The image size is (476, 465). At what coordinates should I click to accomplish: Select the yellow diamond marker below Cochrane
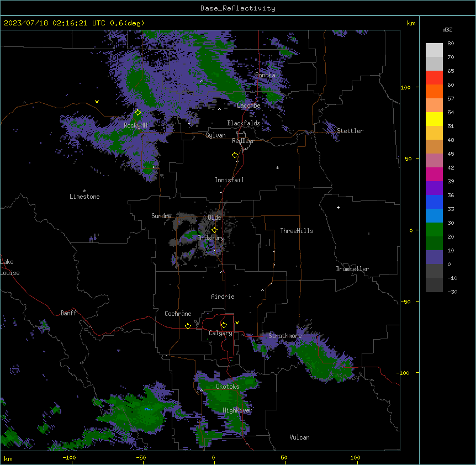click(x=188, y=326)
